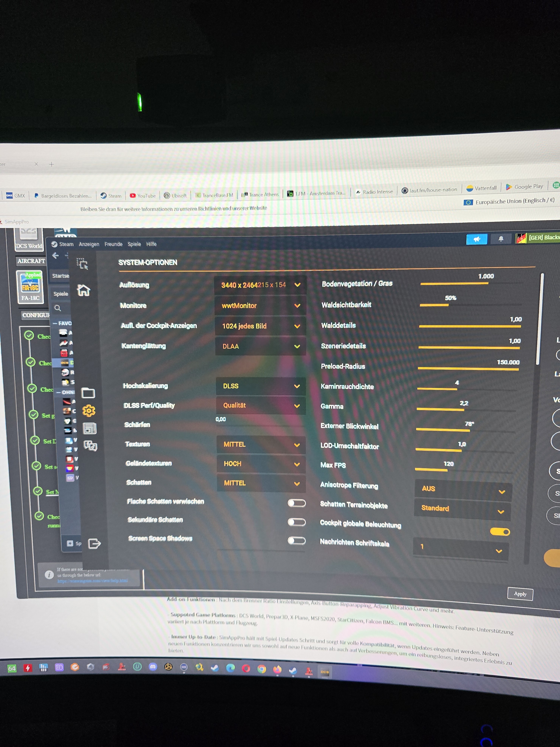Open the Hilfe menu in Steam
The height and width of the screenshot is (747, 560).
pyautogui.click(x=151, y=244)
